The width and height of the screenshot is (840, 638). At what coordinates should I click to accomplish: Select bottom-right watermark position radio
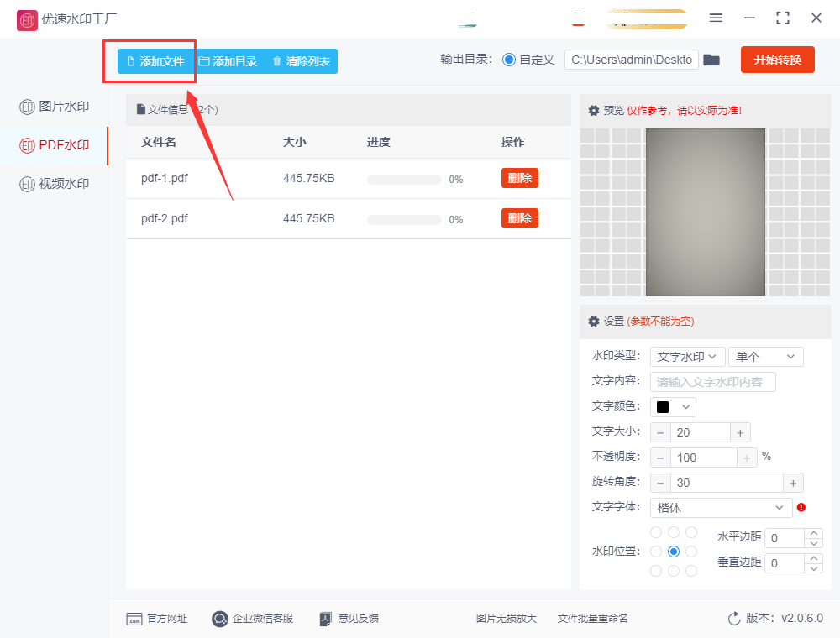(691, 571)
